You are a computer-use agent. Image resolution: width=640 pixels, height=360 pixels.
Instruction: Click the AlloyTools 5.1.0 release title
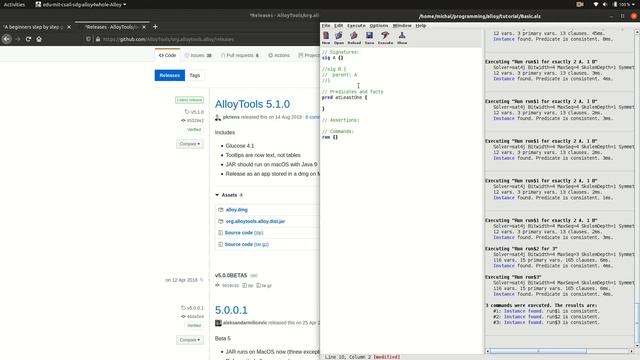click(x=252, y=104)
